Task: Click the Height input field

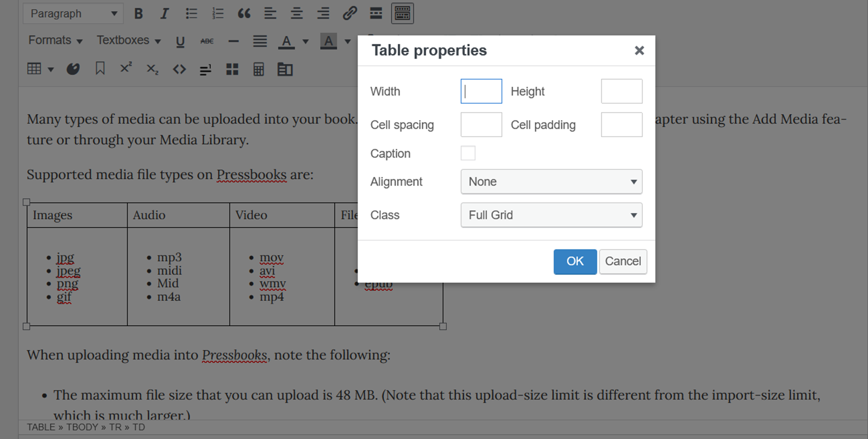Action: tap(622, 91)
